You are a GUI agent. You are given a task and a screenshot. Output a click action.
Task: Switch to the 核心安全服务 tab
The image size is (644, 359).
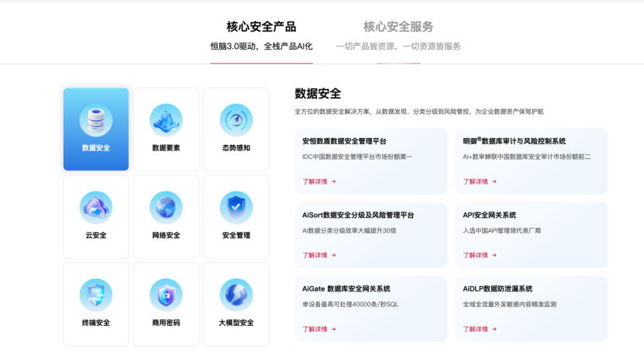pos(398,27)
